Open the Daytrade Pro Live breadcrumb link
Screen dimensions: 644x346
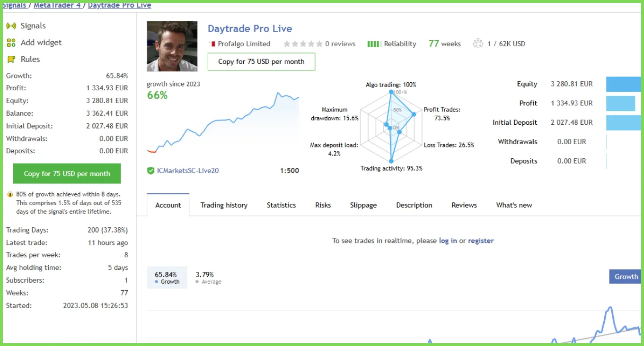tap(120, 5)
